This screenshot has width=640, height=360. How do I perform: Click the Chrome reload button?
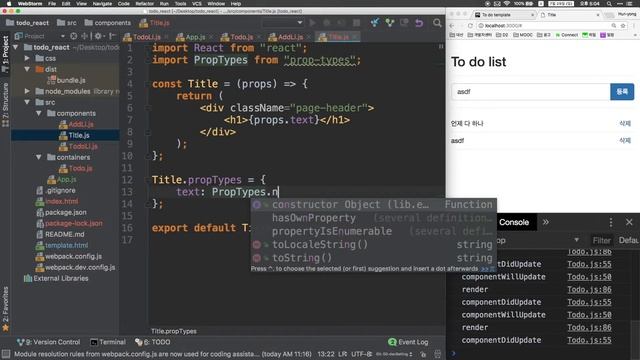470,25
